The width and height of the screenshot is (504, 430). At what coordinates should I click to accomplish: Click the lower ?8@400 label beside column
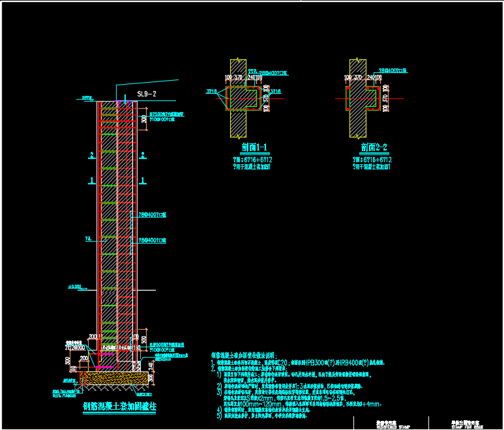[x=152, y=240]
